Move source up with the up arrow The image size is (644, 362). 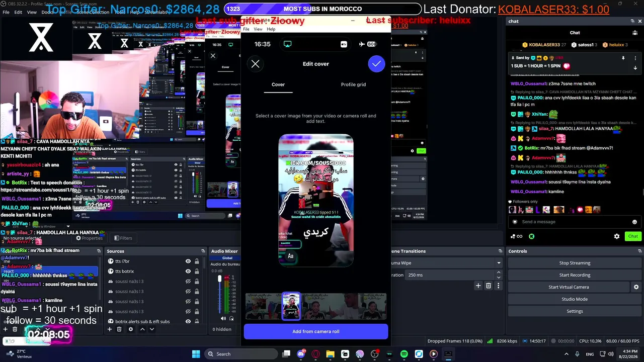pyautogui.click(x=142, y=329)
